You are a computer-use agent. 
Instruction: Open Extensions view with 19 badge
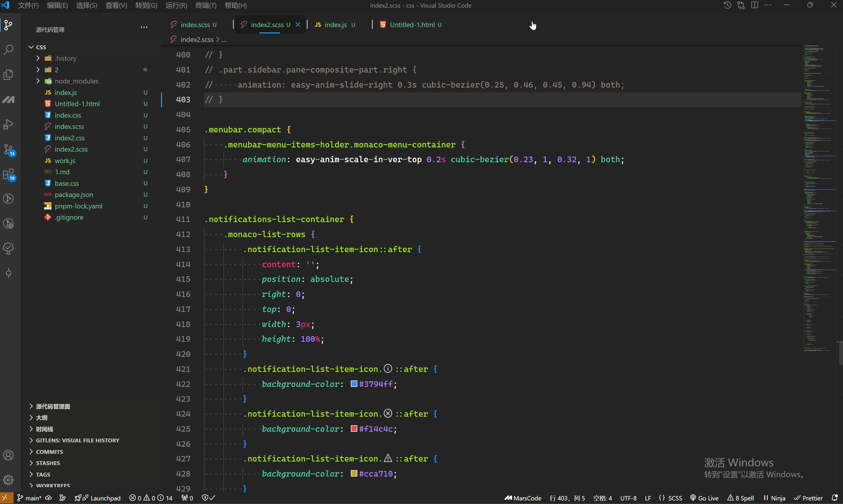pyautogui.click(x=9, y=175)
